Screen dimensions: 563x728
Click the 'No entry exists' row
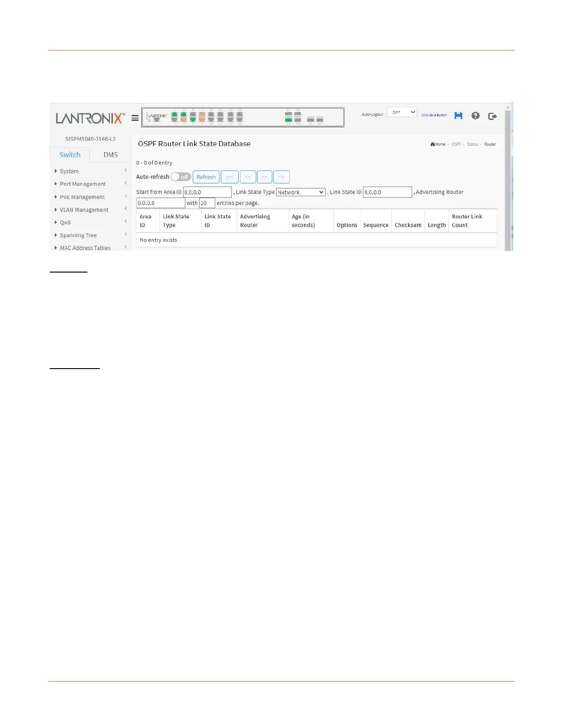coord(316,240)
